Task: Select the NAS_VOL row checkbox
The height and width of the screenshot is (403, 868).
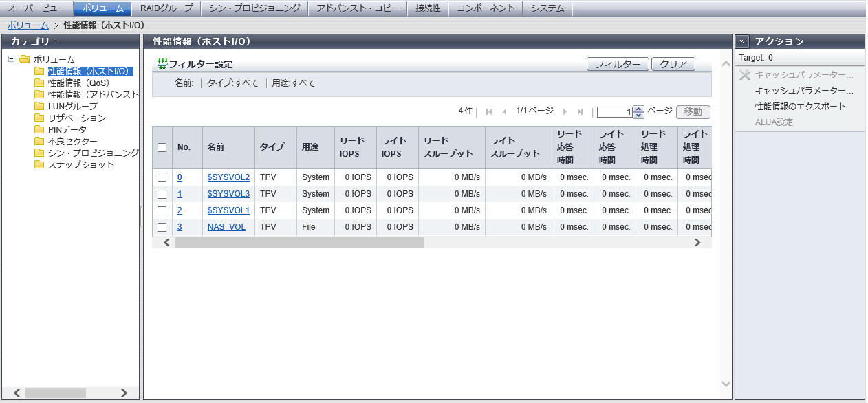Action: [162, 227]
